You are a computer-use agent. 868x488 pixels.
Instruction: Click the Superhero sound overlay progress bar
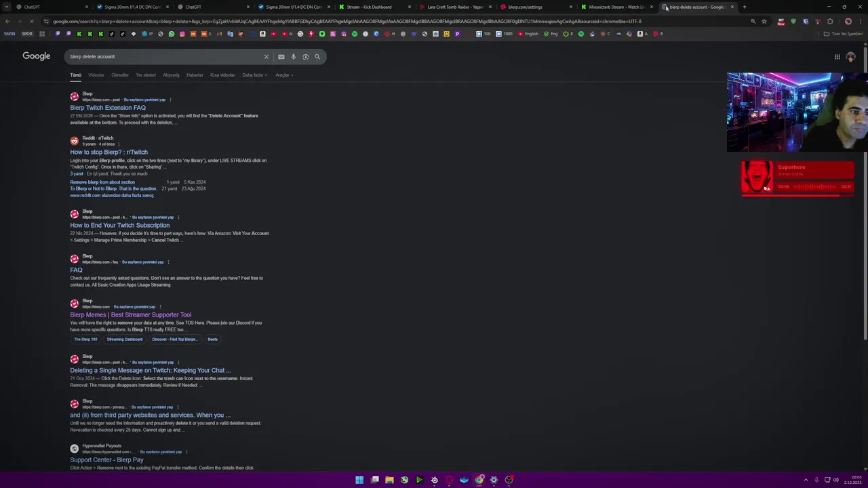tap(797, 195)
